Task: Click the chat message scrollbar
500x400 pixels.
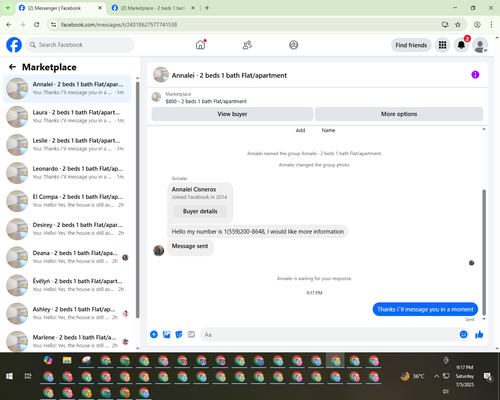Action: (x=484, y=252)
